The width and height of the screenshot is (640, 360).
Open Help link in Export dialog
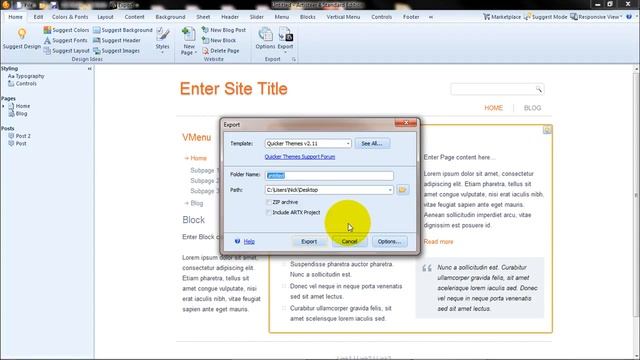[249, 242]
